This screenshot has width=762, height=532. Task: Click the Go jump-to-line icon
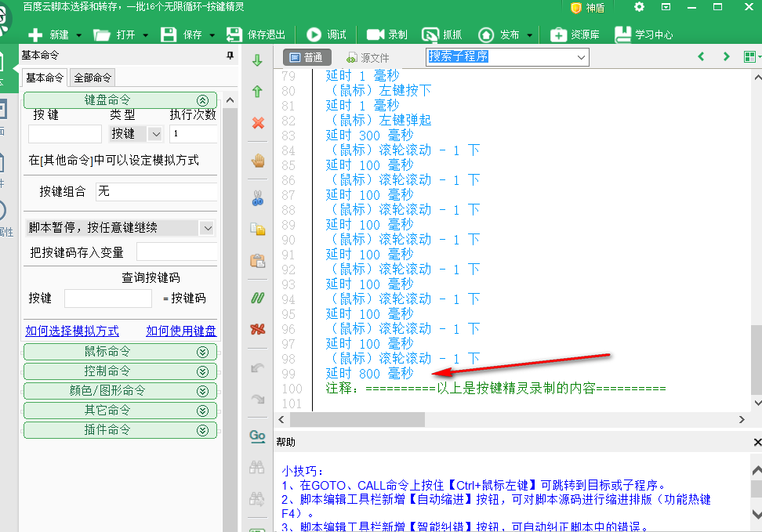pyautogui.click(x=257, y=436)
